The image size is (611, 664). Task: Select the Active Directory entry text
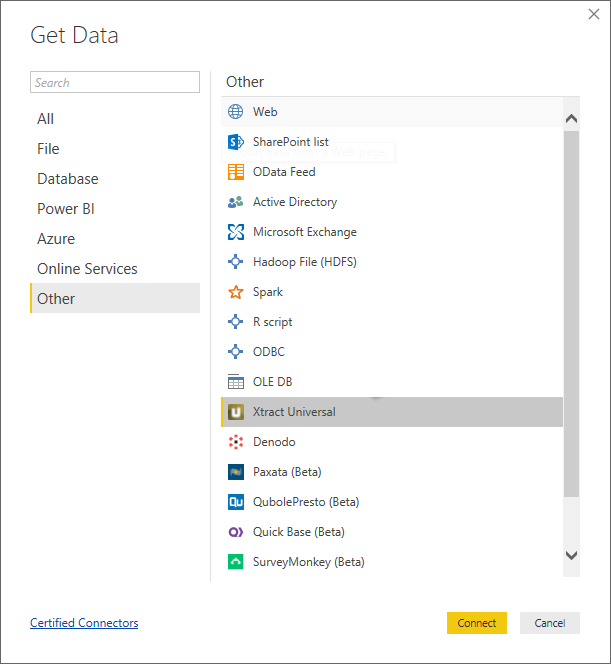tap(295, 202)
